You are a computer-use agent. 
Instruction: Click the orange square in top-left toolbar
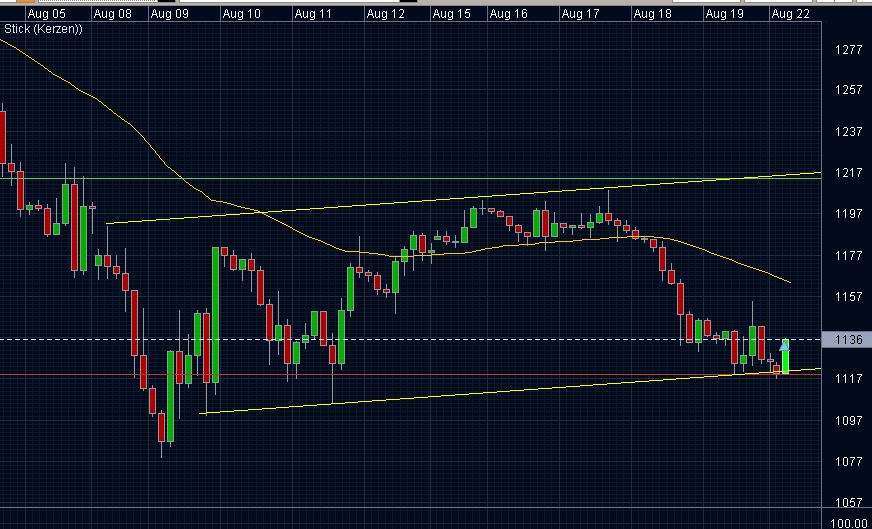[x=25, y=1]
